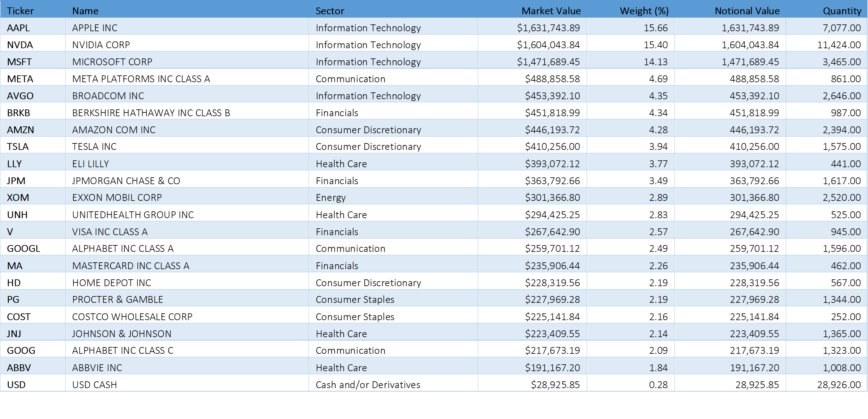This screenshot has width=868, height=419.
Task: Select the MICROSOFT CORP name cell
Action: [x=112, y=61]
